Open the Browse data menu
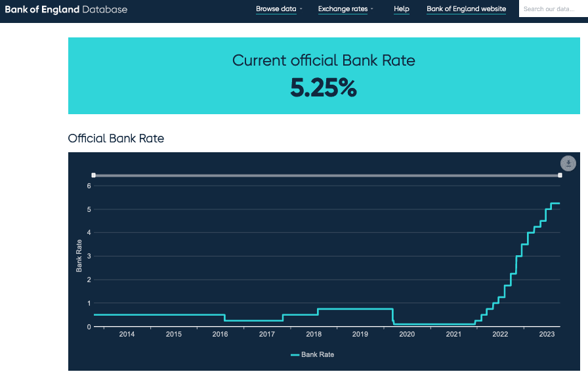588x376 pixels. click(x=276, y=9)
